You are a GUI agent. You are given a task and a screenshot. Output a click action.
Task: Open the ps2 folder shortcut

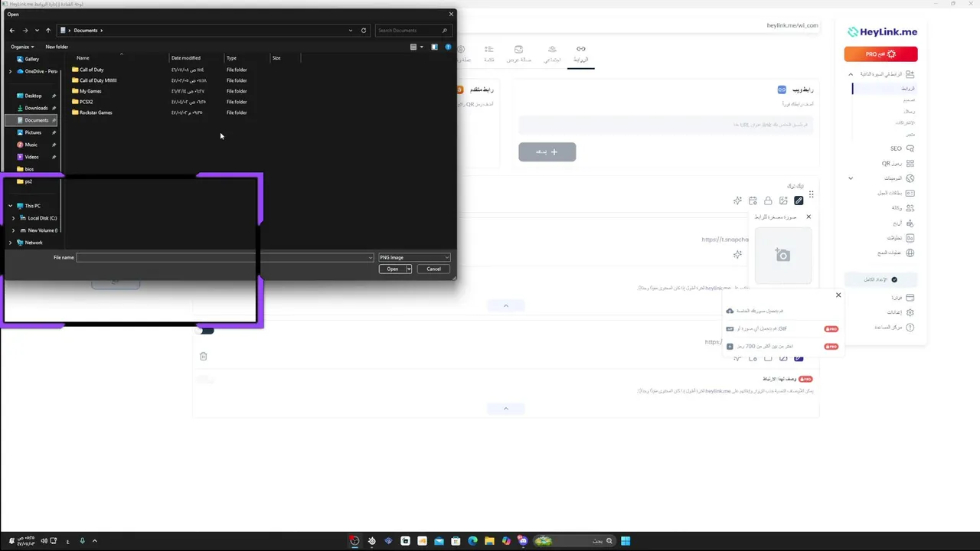[x=28, y=181]
